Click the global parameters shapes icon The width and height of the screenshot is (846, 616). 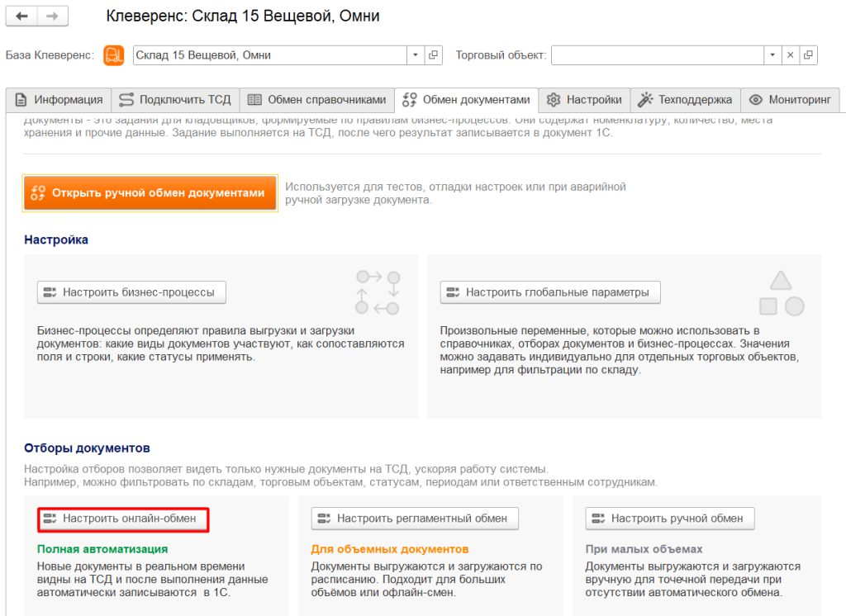781,292
